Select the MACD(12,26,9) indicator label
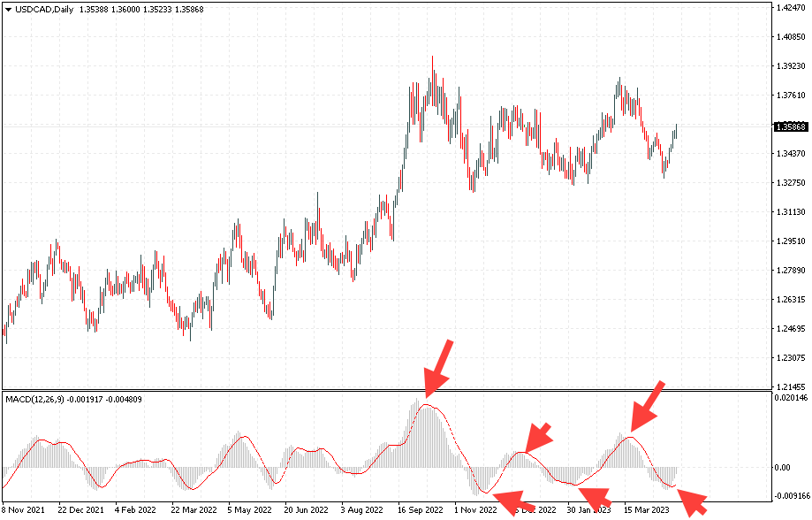Screen dimensions: 812x520 [x=34, y=400]
